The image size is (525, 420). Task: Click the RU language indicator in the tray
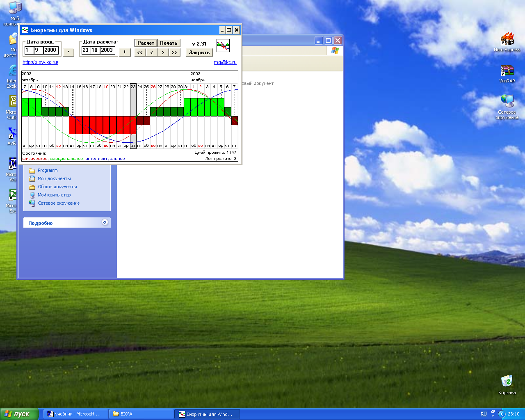pos(484,414)
